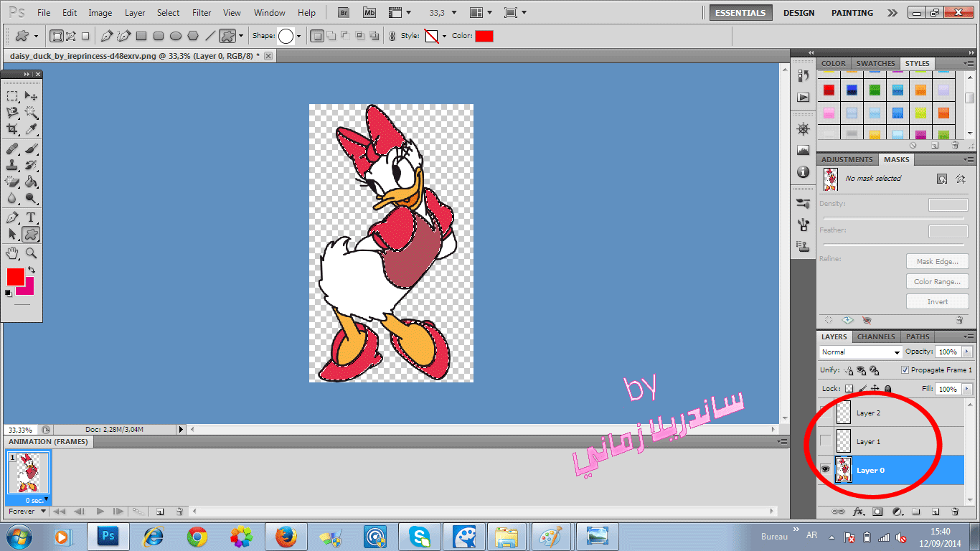Switch to the Swatches tab
980x551 pixels.
pyautogui.click(x=875, y=63)
